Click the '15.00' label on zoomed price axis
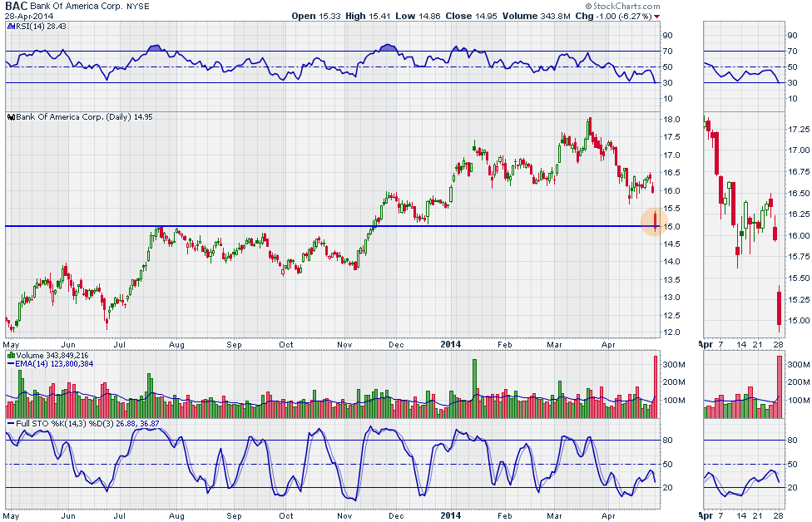Viewport: 812px width, 522px height. [x=799, y=320]
